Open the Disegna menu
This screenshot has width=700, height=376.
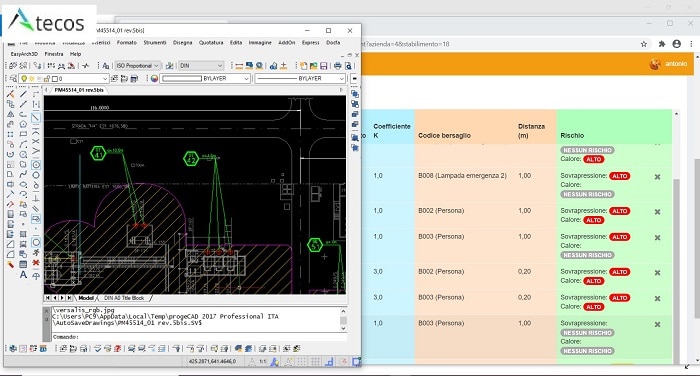coord(183,43)
